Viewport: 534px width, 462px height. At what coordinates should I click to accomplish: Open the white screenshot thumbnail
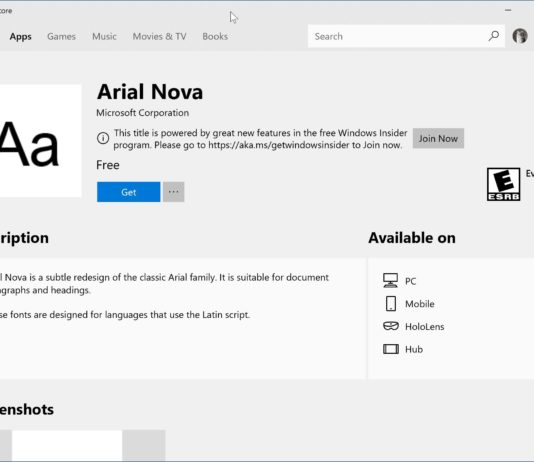click(67, 445)
